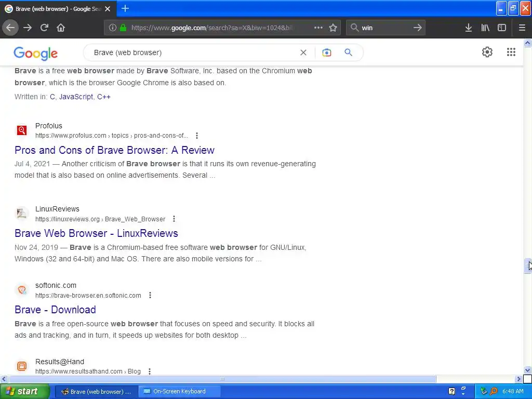The width and height of the screenshot is (532, 399).
Task: Open the Google apps grid
Action: (511, 52)
